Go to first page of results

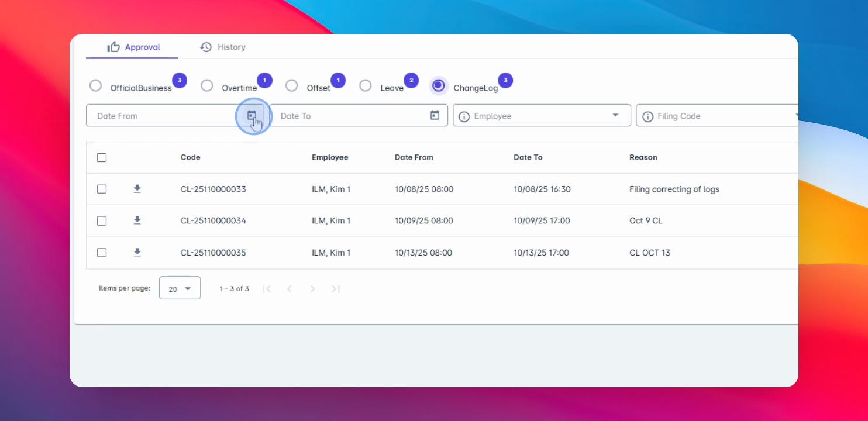(x=267, y=288)
